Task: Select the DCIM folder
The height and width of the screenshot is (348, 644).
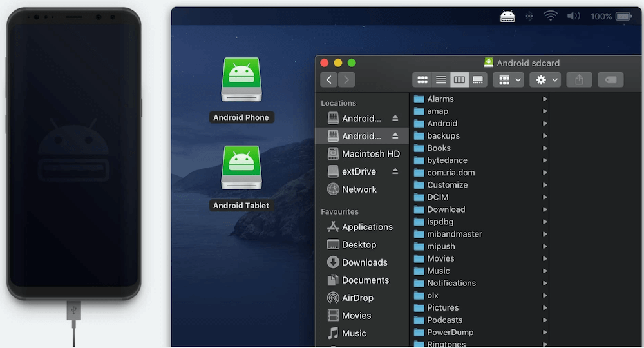Action: [480, 197]
